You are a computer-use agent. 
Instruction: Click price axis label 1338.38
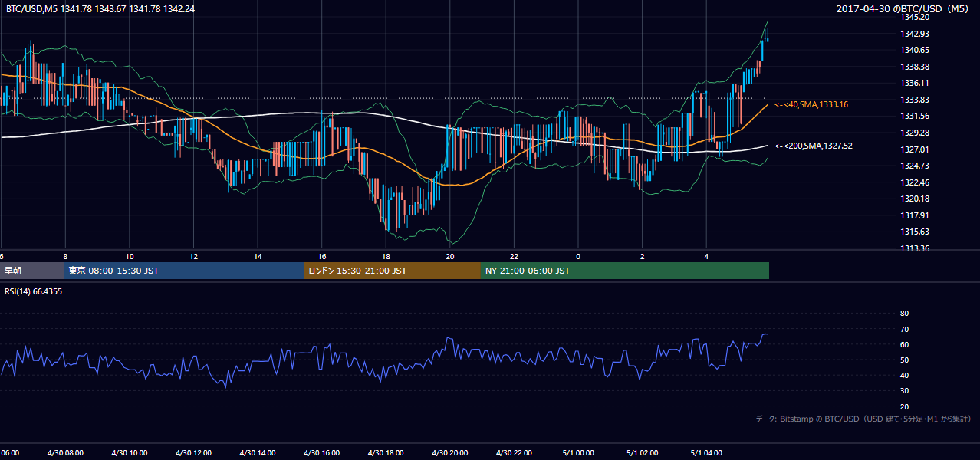(x=916, y=67)
